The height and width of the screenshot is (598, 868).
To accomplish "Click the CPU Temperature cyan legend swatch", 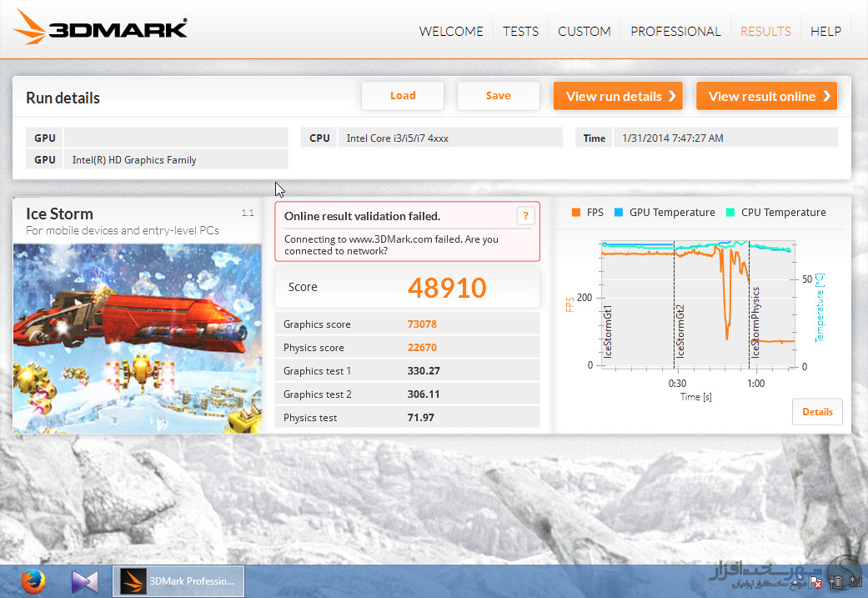I will pos(730,213).
